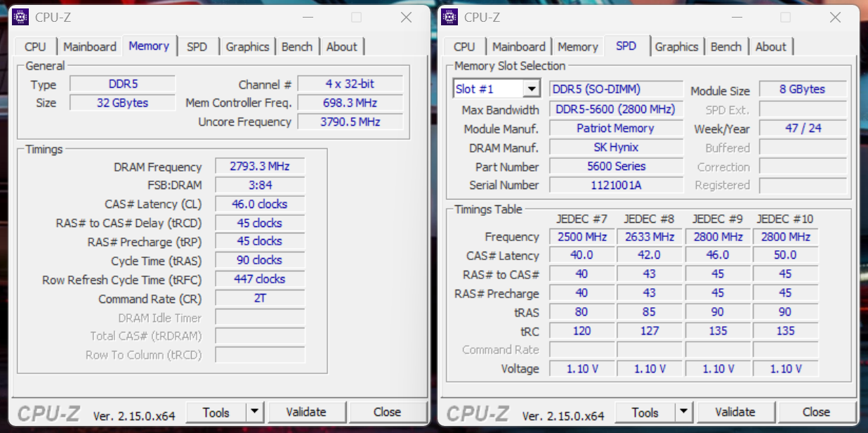Image resolution: width=868 pixels, height=433 pixels.
Task: Select the 127 tRC cell
Action: point(650,331)
